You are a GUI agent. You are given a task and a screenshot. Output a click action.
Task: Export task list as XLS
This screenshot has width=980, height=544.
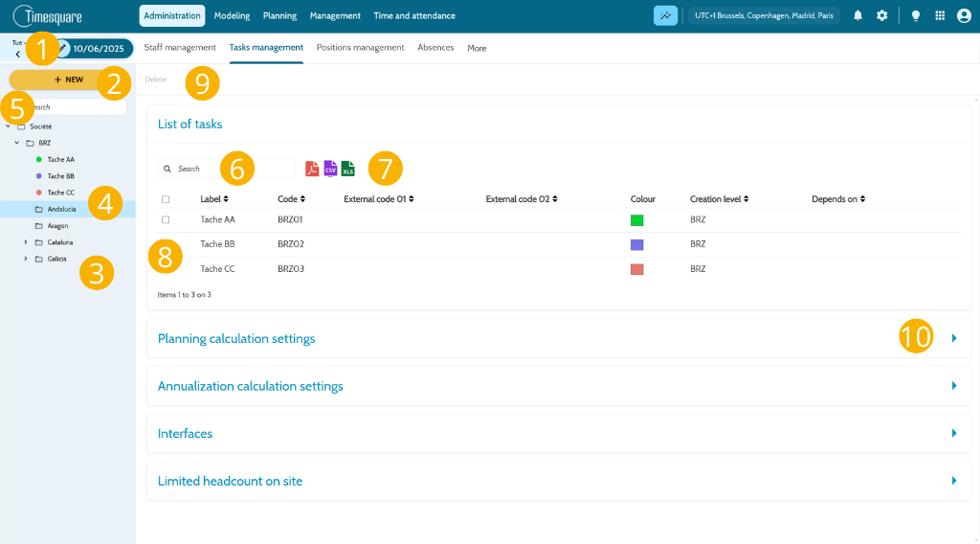(x=348, y=169)
